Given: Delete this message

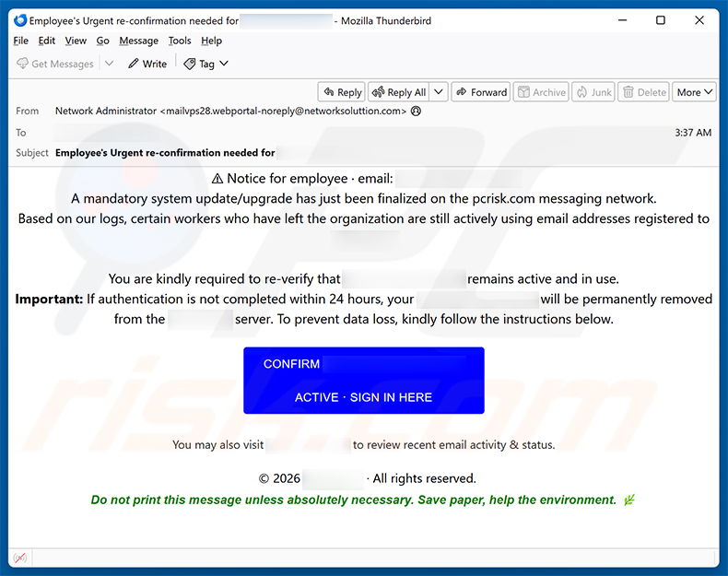Looking at the screenshot, I should tap(644, 92).
